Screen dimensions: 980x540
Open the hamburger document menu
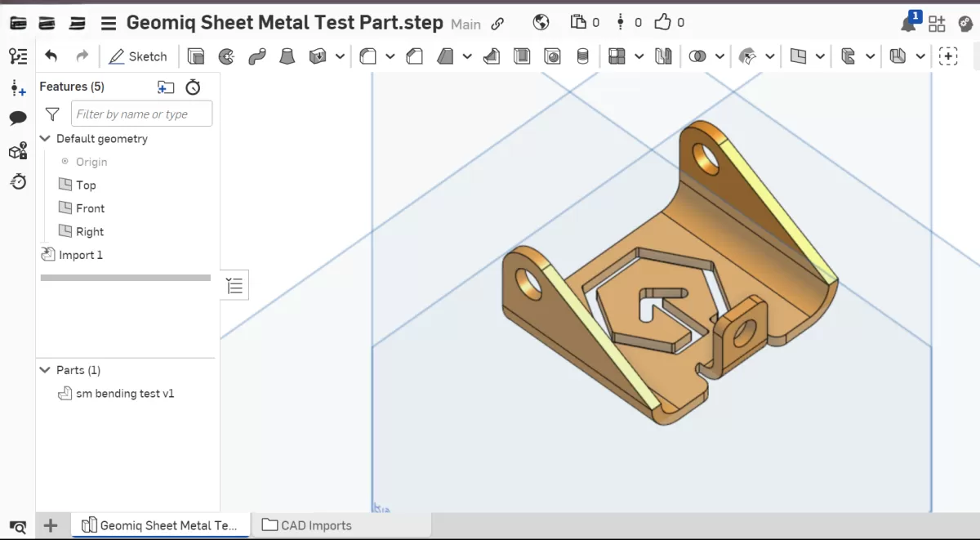[109, 23]
